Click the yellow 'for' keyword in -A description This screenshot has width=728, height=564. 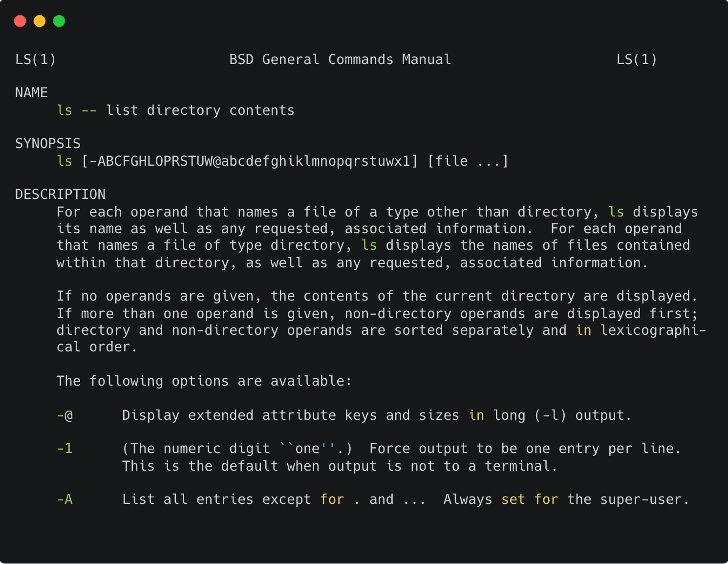[x=332, y=499]
